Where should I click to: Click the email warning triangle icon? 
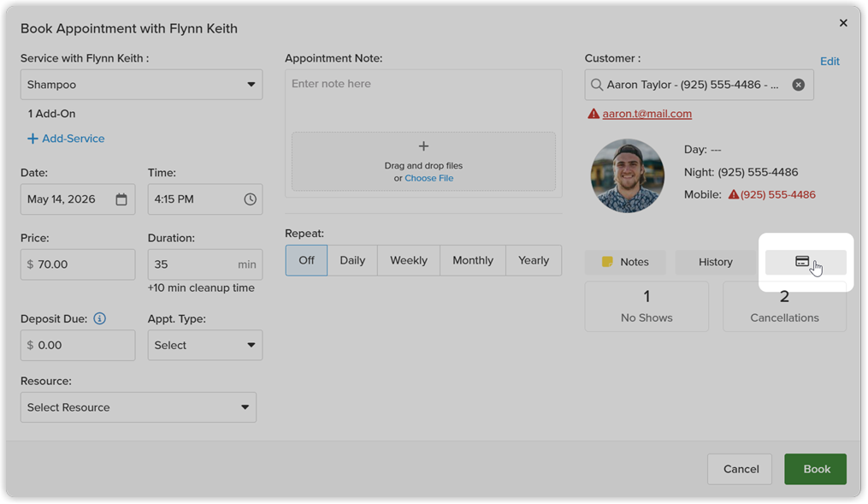593,114
